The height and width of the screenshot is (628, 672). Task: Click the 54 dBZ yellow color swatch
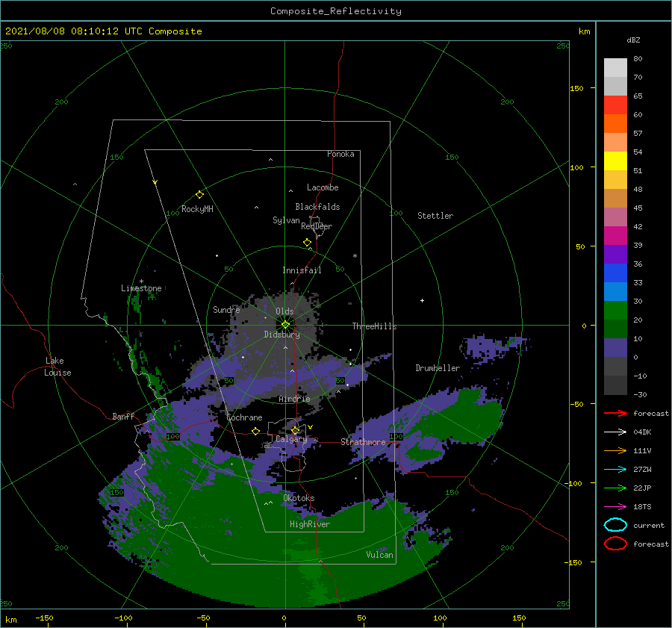615,161
